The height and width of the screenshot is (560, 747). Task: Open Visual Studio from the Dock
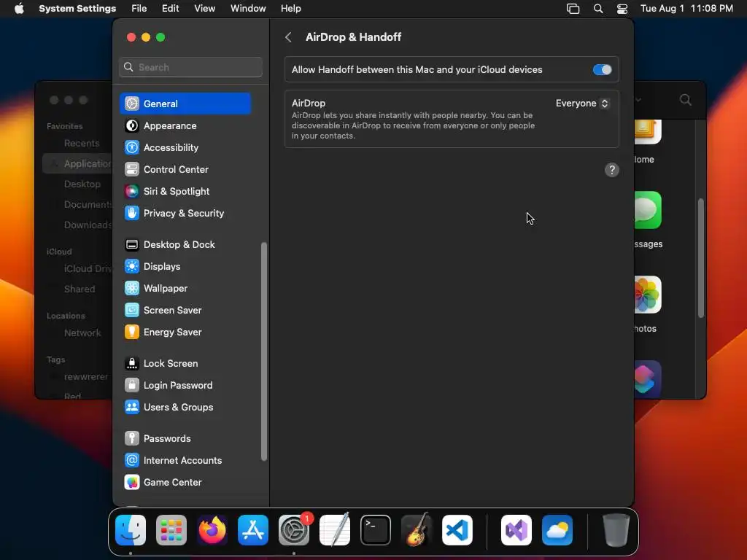tap(516, 530)
